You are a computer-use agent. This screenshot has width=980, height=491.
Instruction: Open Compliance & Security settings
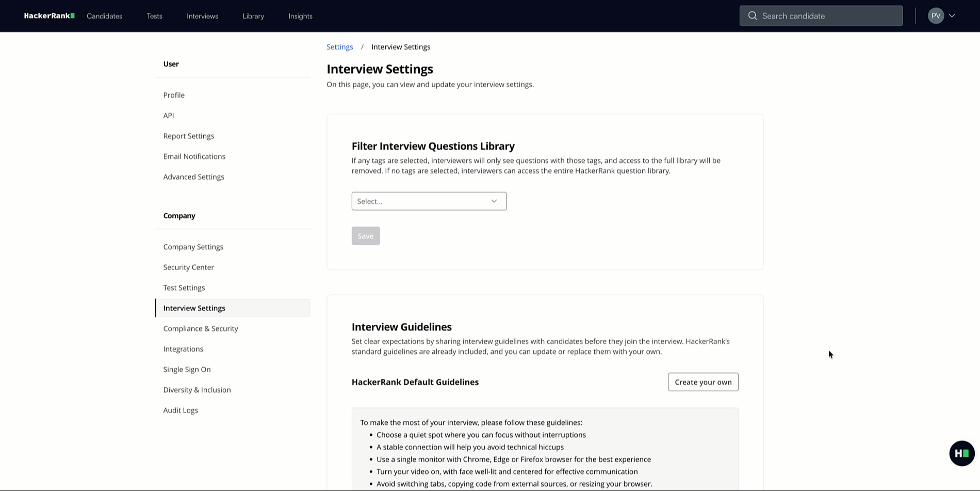pos(201,328)
